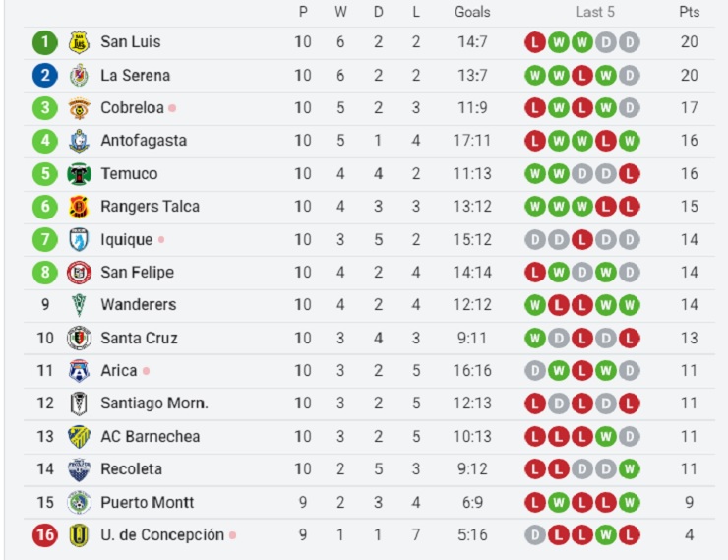Image resolution: width=728 pixels, height=560 pixels.
Task: Click the Antofagasta club badge
Action: click(x=79, y=141)
